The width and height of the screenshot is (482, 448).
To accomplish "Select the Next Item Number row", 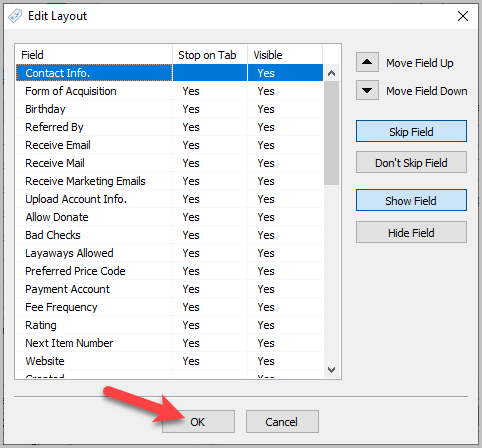I will pyautogui.click(x=169, y=343).
